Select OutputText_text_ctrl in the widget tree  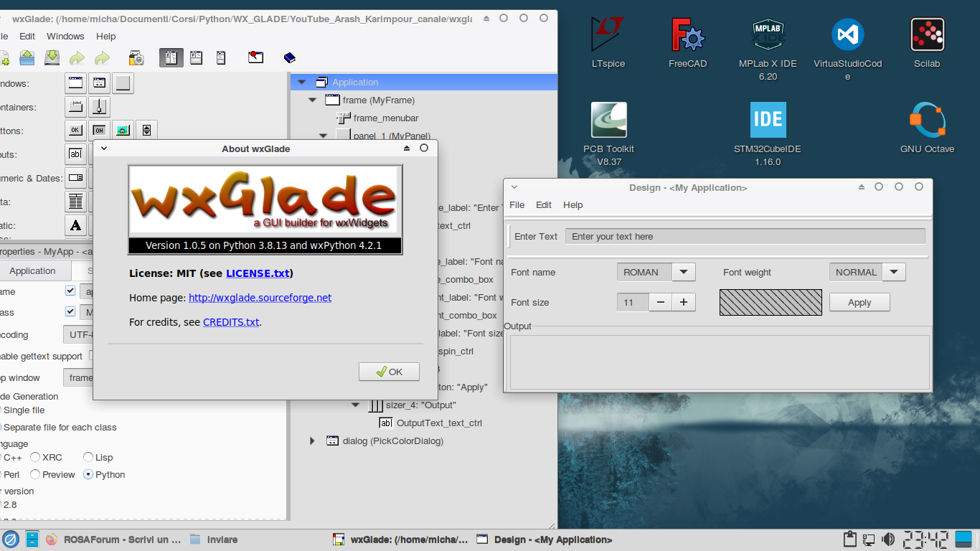[x=439, y=423]
